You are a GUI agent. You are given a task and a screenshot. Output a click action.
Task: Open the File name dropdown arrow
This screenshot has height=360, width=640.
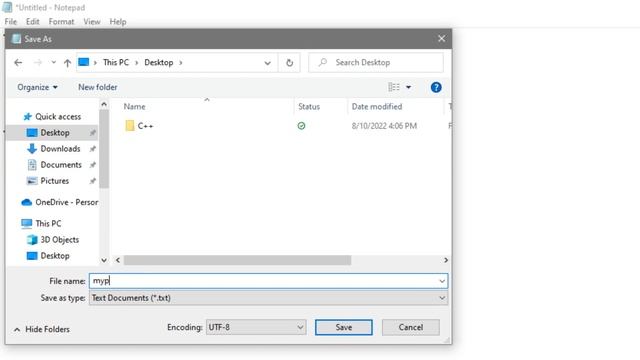point(442,281)
